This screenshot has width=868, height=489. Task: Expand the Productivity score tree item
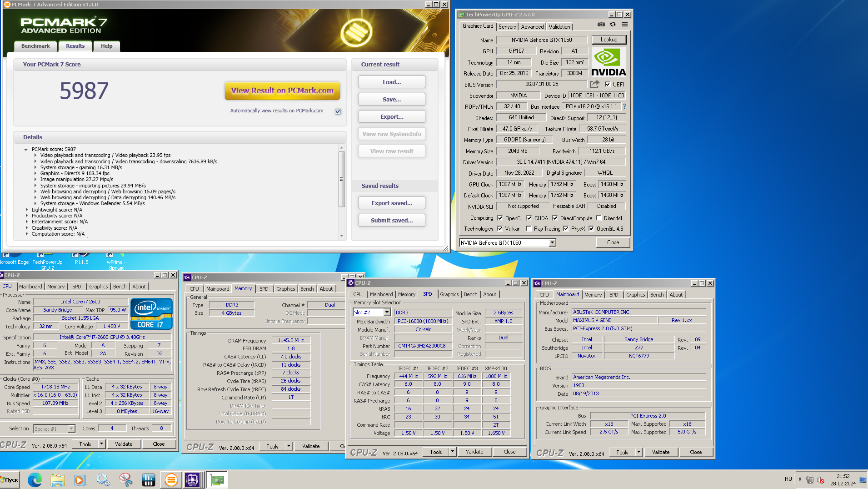tap(26, 216)
